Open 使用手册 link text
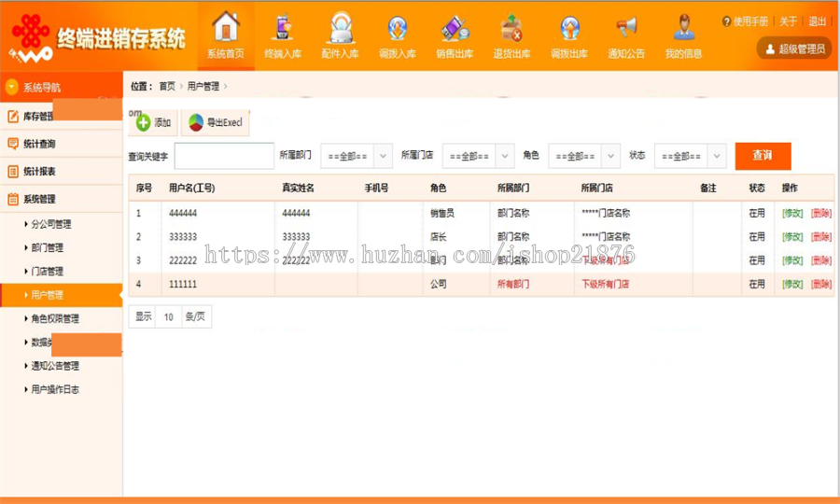840x504 pixels. click(750, 21)
